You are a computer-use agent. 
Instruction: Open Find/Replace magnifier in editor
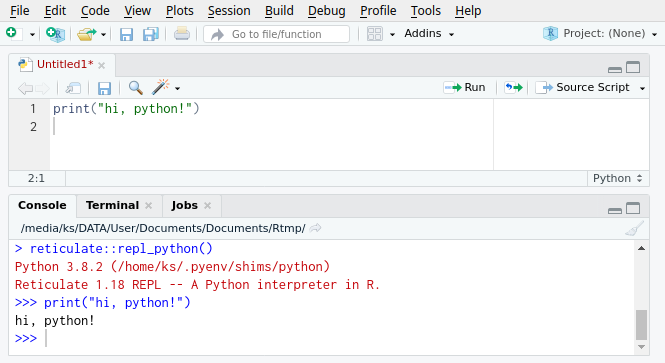[x=136, y=88]
